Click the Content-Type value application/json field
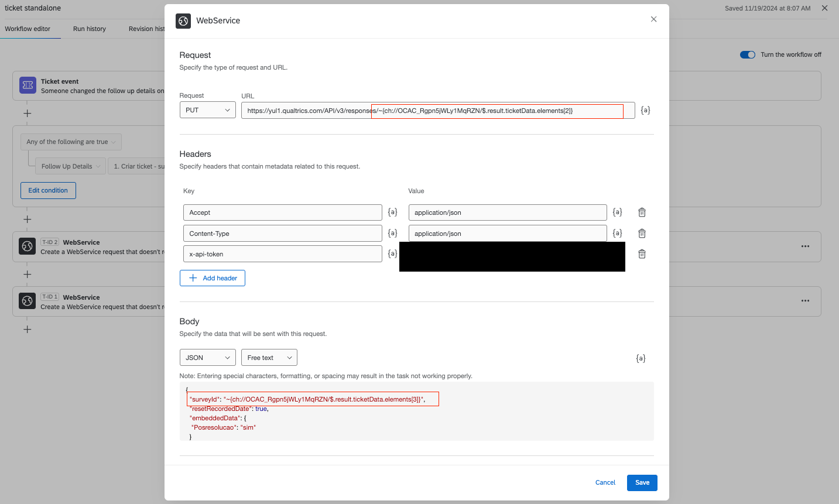The height and width of the screenshot is (504, 839). pos(508,234)
